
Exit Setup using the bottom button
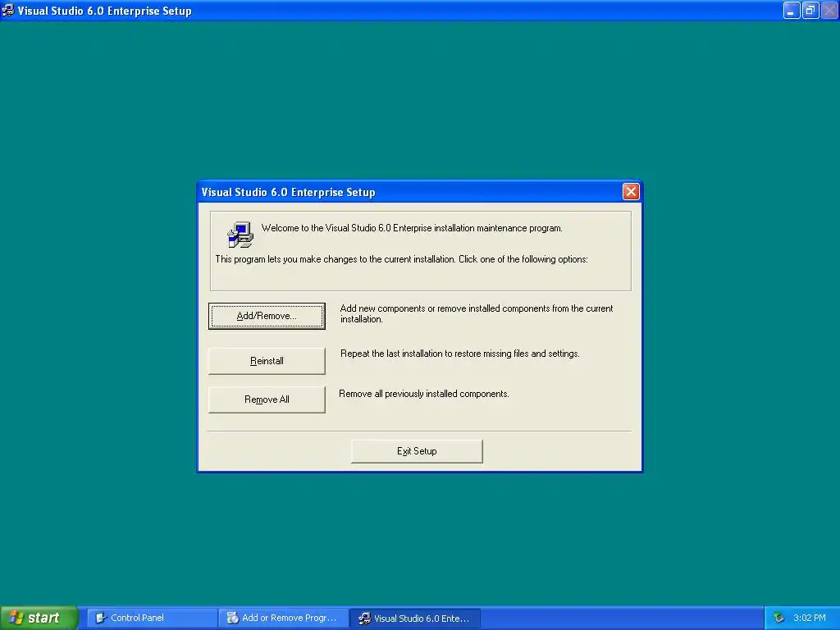pyautogui.click(x=417, y=451)
